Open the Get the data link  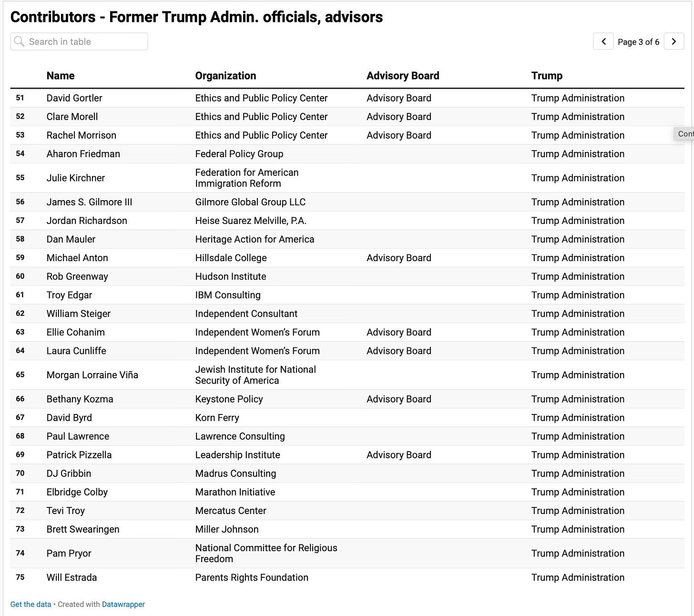tap(31, 604)
